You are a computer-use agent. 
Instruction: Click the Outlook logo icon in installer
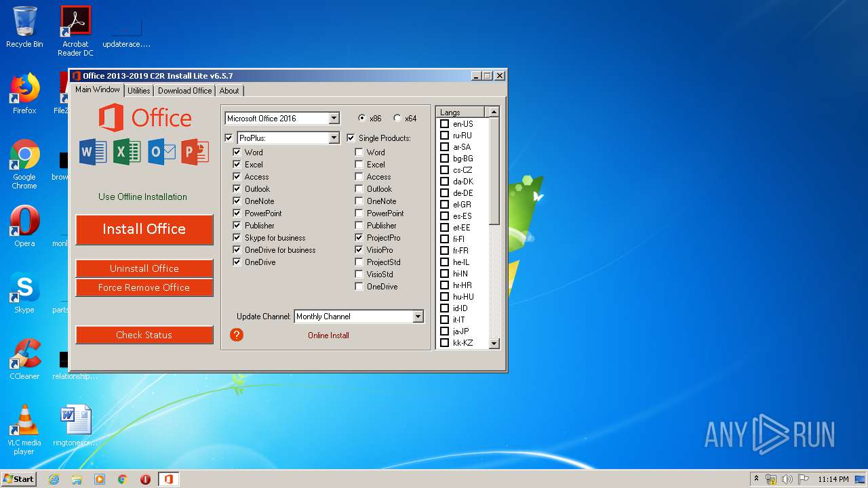tap(161, 152)
